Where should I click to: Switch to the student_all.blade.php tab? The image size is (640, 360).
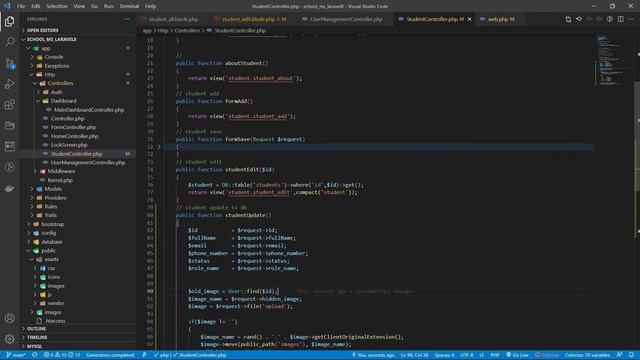tap(173, 19)
